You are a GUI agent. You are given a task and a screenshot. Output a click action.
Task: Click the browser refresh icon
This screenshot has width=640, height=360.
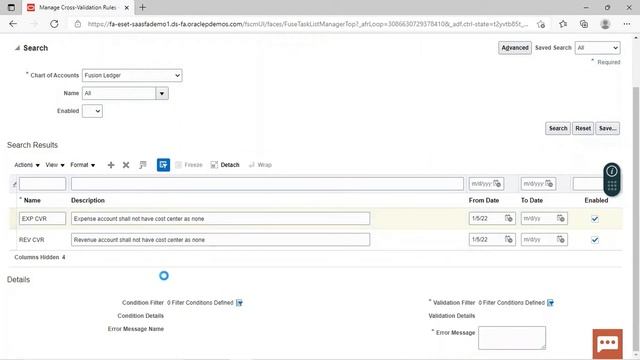click(x=54, y=24)
